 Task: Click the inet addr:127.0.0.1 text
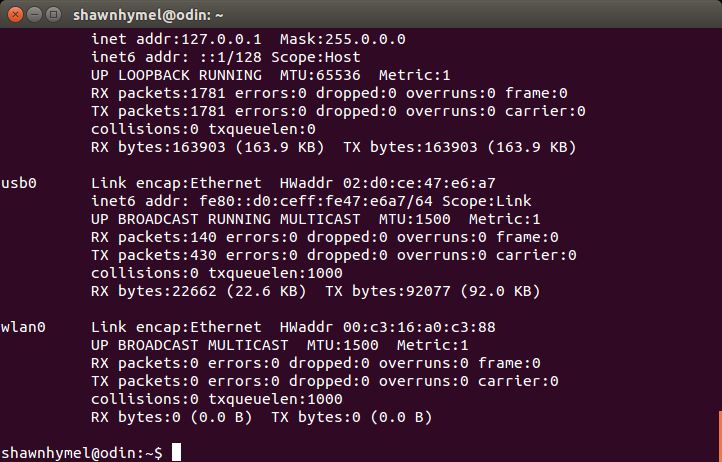tap(176, 39)
